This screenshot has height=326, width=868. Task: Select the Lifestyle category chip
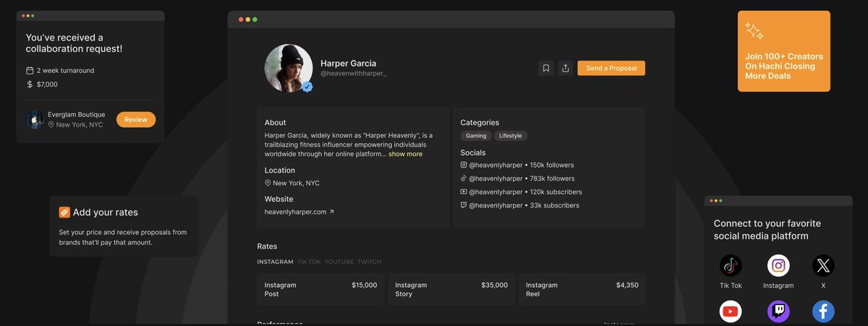511,136
